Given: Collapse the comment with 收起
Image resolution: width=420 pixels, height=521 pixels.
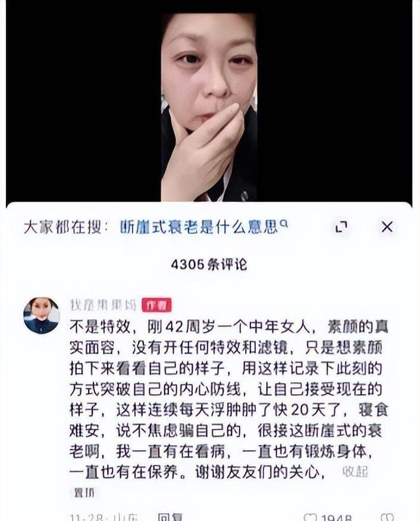Looking at the screenshot, I should (355, 472).
